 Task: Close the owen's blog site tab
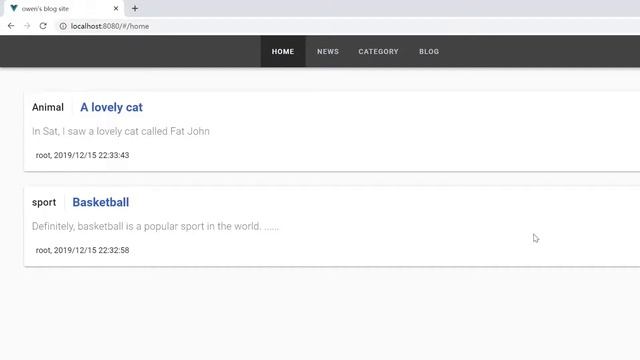point(116,8)
